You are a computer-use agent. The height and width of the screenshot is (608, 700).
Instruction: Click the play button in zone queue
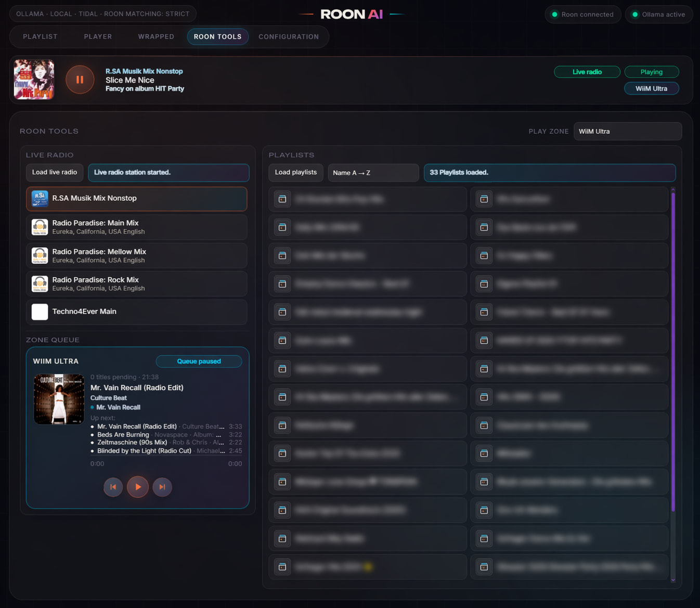(138, 487)
